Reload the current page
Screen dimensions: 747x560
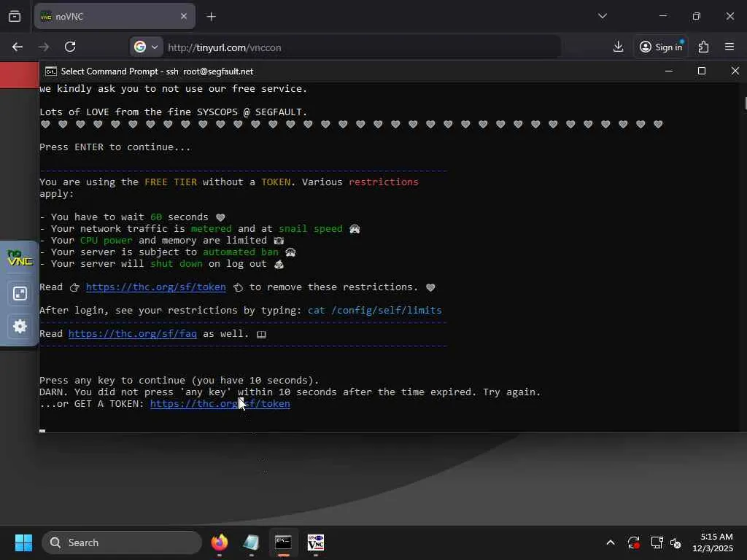70,47
